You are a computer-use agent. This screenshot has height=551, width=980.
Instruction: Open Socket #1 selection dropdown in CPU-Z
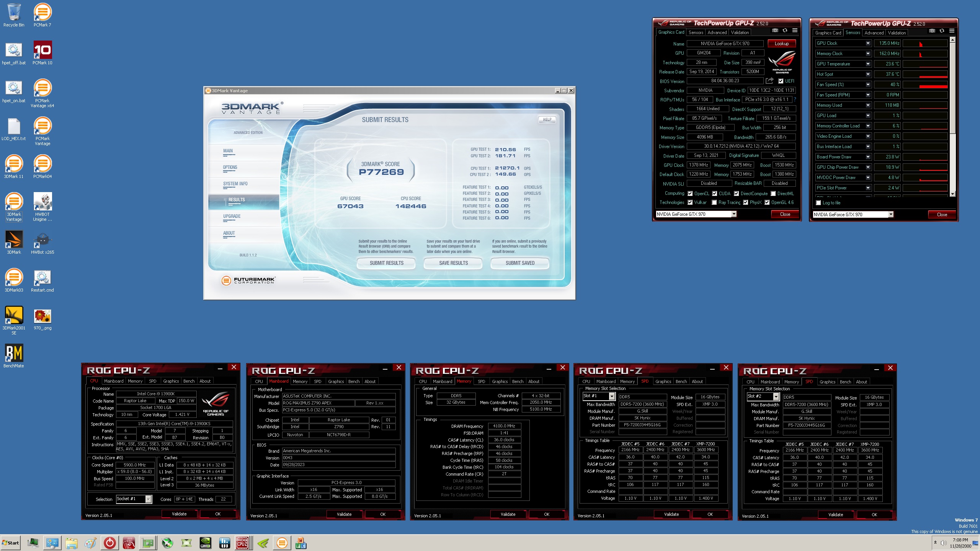click(x=148, y=499)
